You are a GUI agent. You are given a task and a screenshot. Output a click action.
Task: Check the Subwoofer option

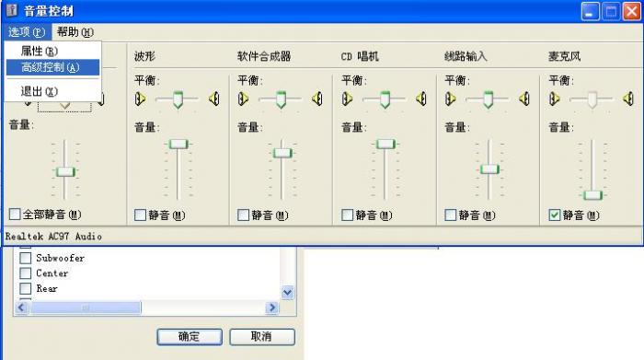click(26, 258)
